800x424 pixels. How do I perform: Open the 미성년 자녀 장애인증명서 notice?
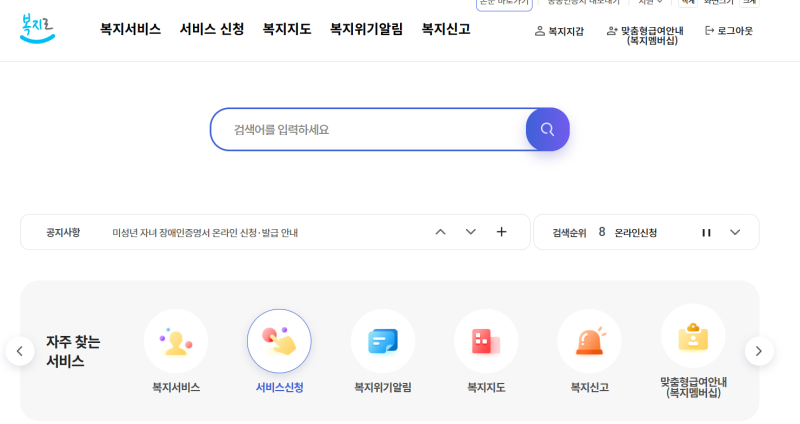click(x=205, y=233)
